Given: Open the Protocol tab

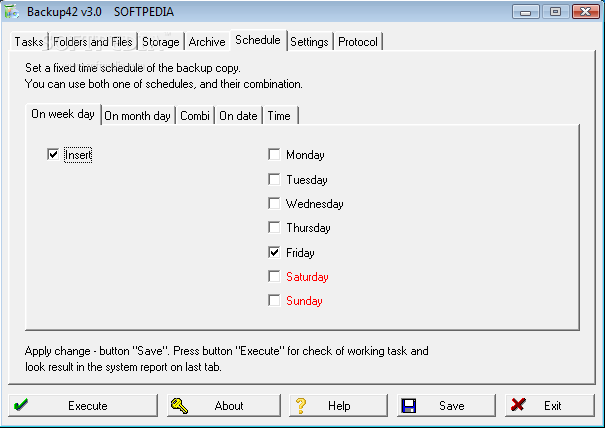Looking at the screenshot, I should (358, 41).
